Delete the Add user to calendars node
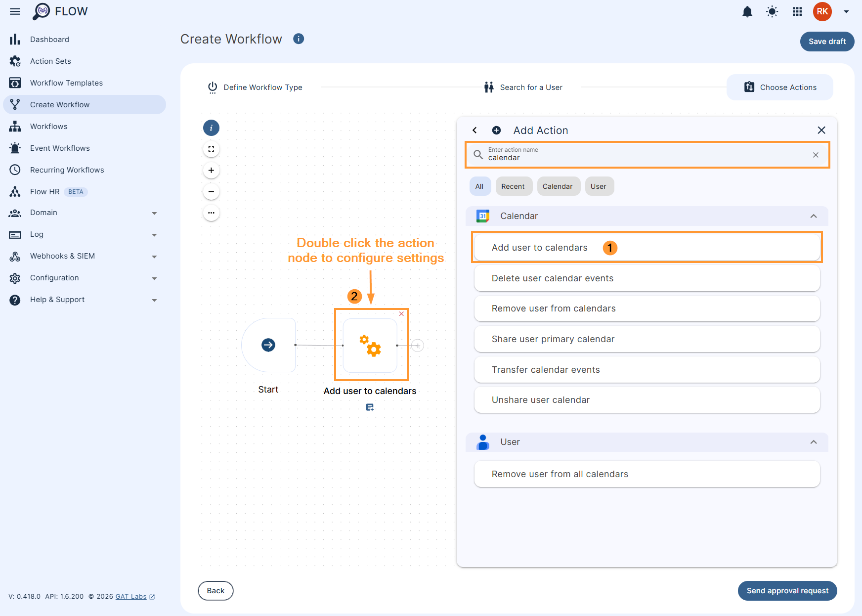Image resolution: width=862 pixels, height=616 pixels. 401,313
